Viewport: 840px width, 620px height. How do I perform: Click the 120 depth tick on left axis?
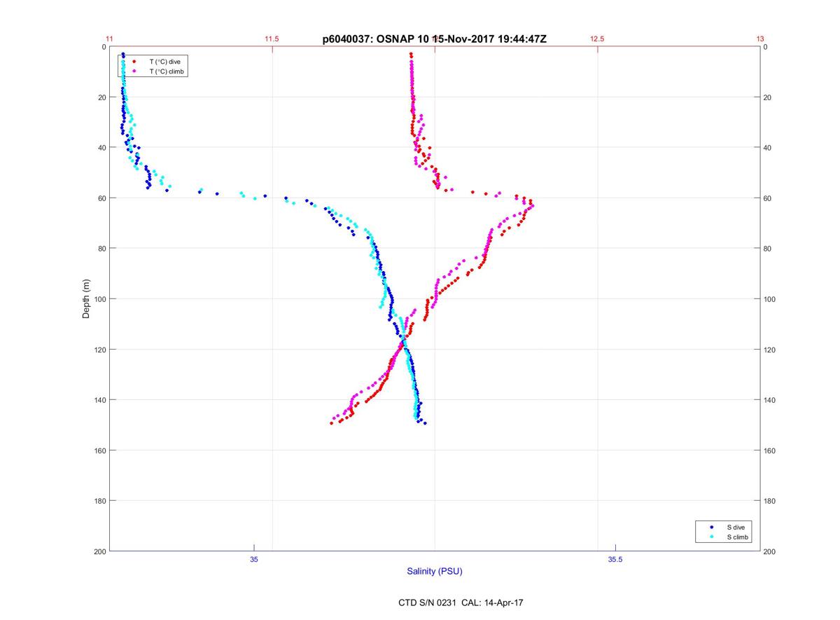point(100,350)
